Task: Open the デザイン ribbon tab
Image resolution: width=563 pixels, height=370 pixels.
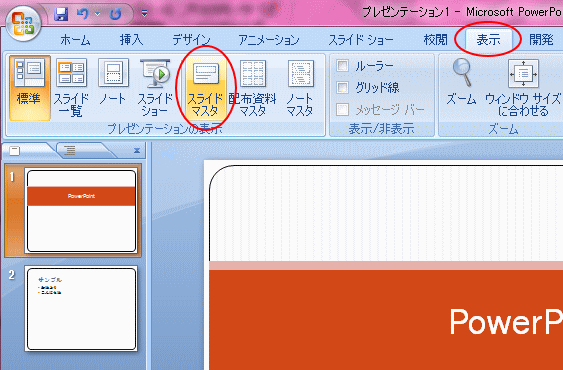Action: (191, 40)
